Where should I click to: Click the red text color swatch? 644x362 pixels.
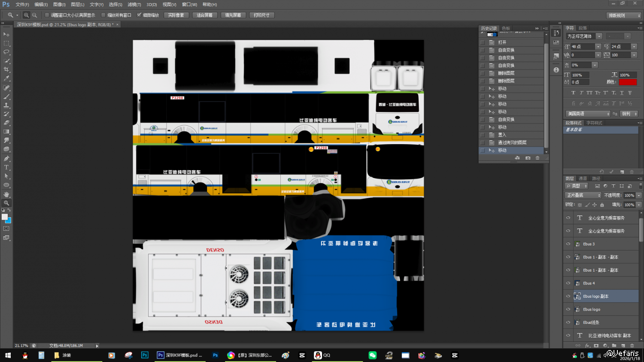[627, 82]
